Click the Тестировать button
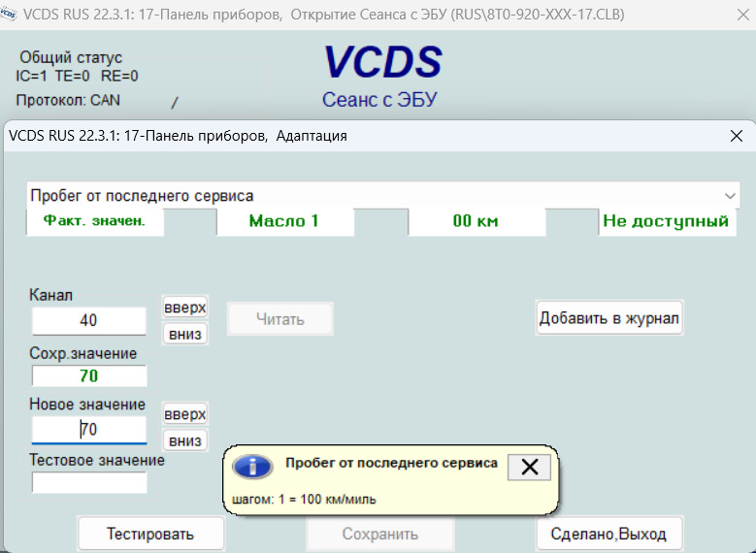Screen dimensions: 756x553 (x=150, y=534)
